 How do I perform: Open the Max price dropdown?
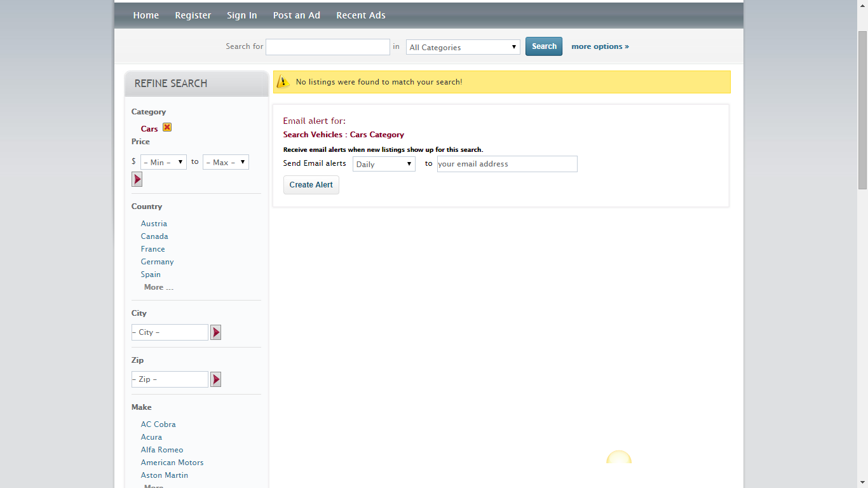click(226, 162)
